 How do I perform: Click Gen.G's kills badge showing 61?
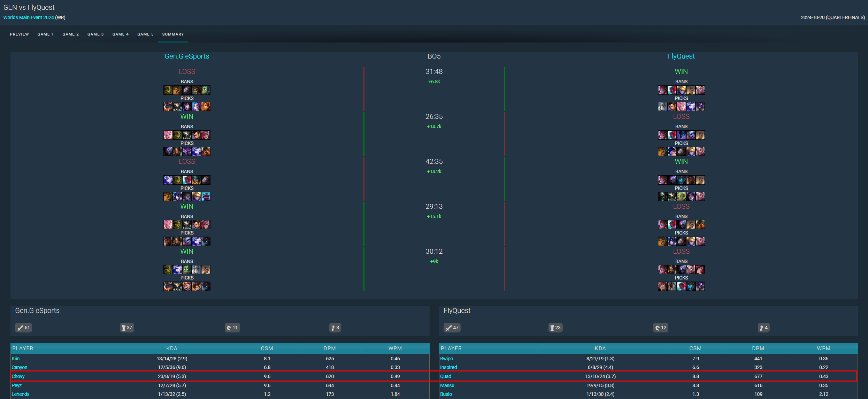click(23, 328)
